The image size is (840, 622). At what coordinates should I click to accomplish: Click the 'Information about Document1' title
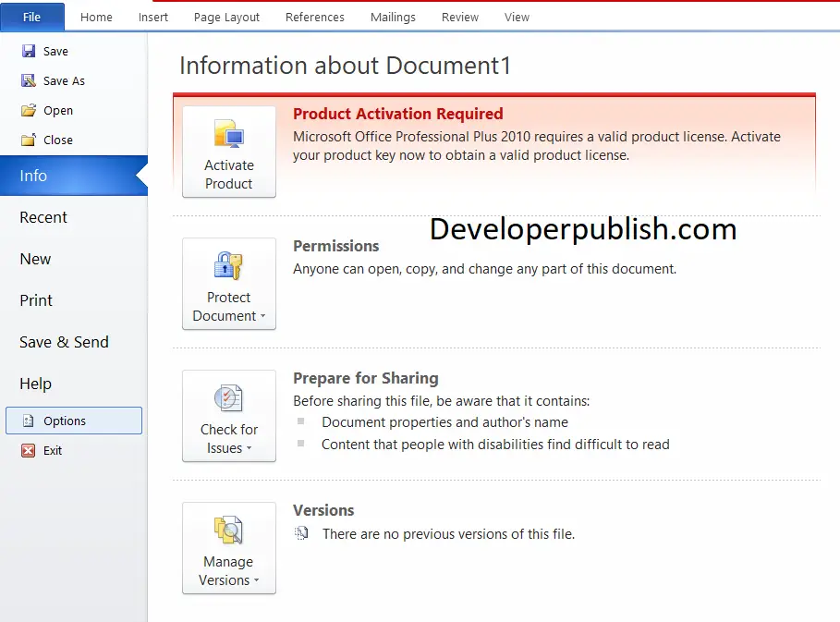346,66
